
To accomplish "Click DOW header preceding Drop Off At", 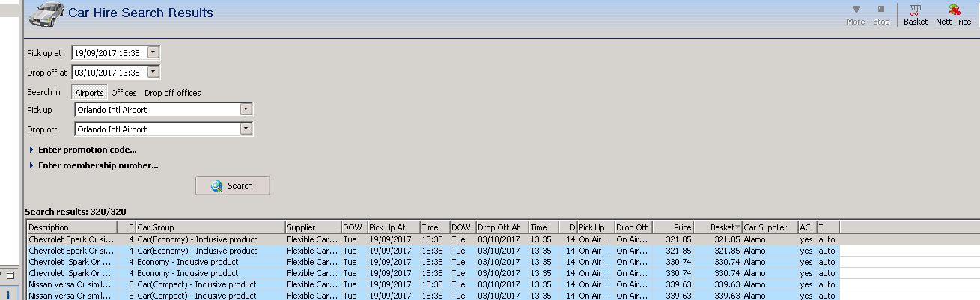I will click(463, 227).
